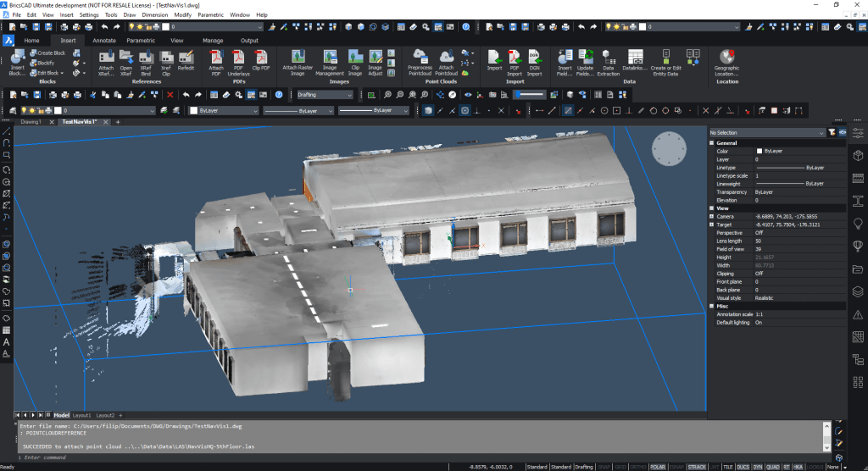The width and height of the screenshot is (868, 471).
Task: Toggle POLAR tracking in status bar
Action: [x=658, y=467]
